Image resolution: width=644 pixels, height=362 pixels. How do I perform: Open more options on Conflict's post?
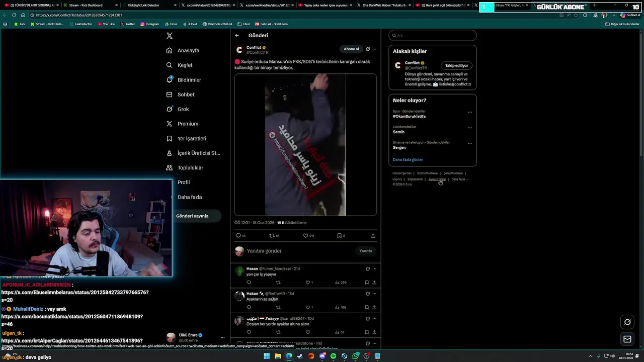[374, 49]
